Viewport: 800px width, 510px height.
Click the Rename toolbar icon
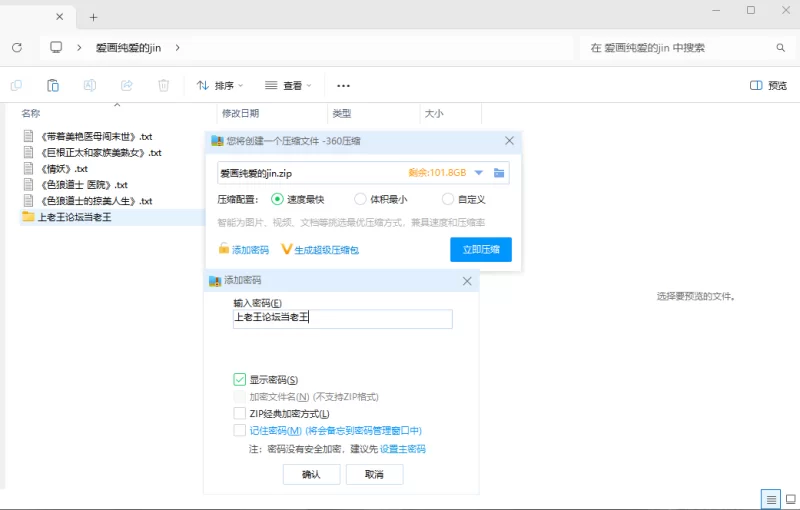90,85
